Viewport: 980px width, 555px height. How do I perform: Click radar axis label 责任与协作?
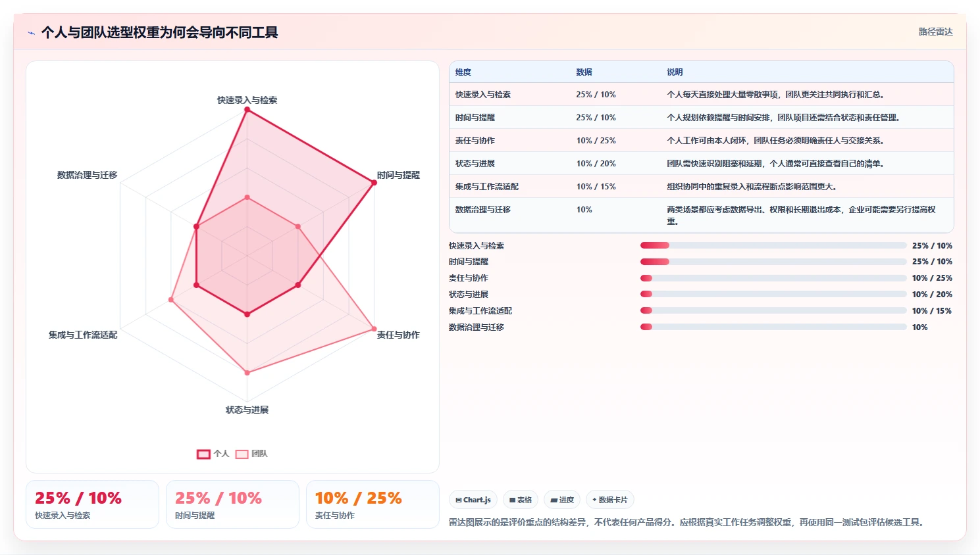point(398,335)
